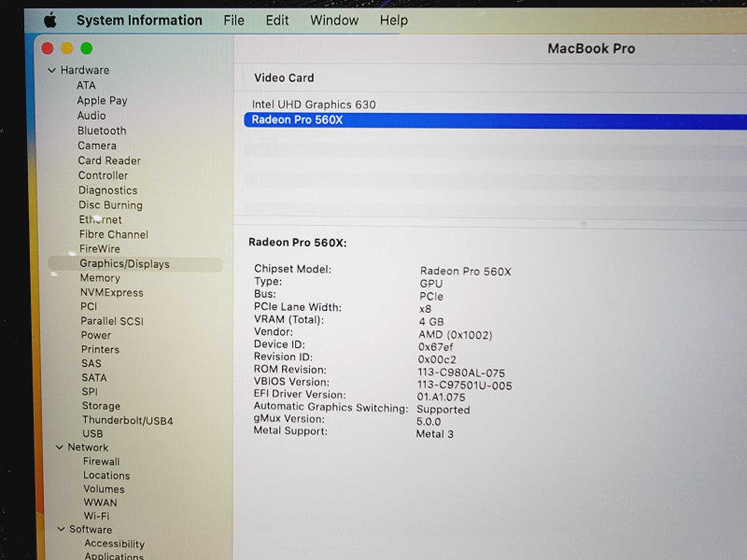This screenshot has height=560, width=747.
Task: Click VBIOS Version value 113-C97501U-005
Action: 464,385
